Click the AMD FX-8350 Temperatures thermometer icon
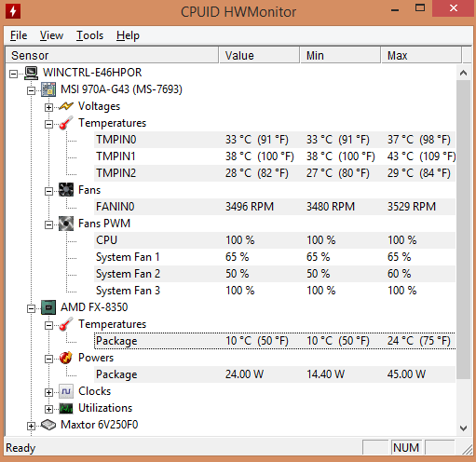Screen dimensions: 476x462 pos(66,324)
